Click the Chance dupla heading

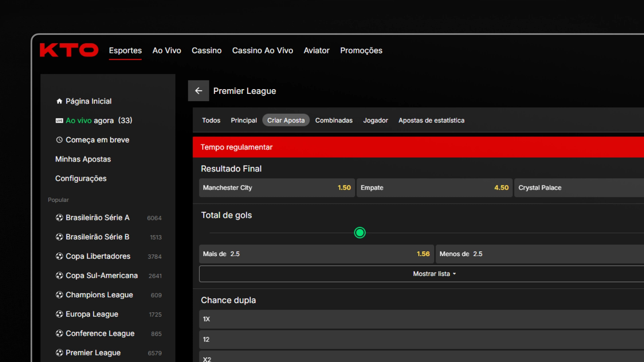click(x=228, y=300)
